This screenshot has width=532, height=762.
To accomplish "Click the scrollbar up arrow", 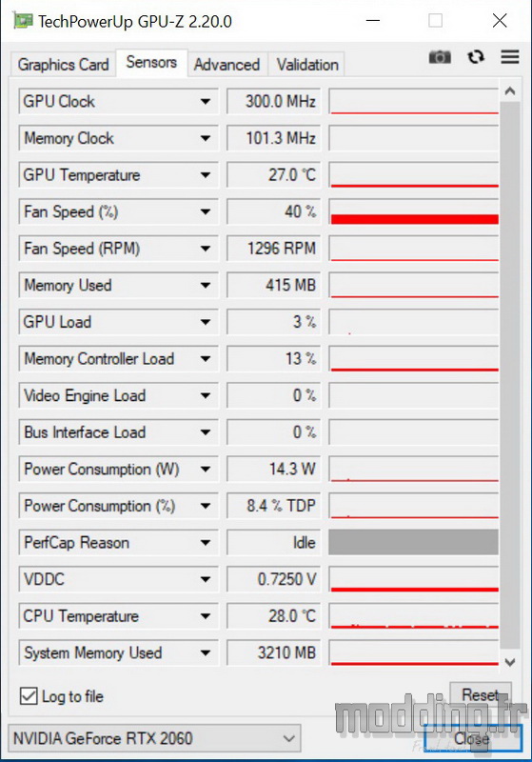I will coord(510,90).
